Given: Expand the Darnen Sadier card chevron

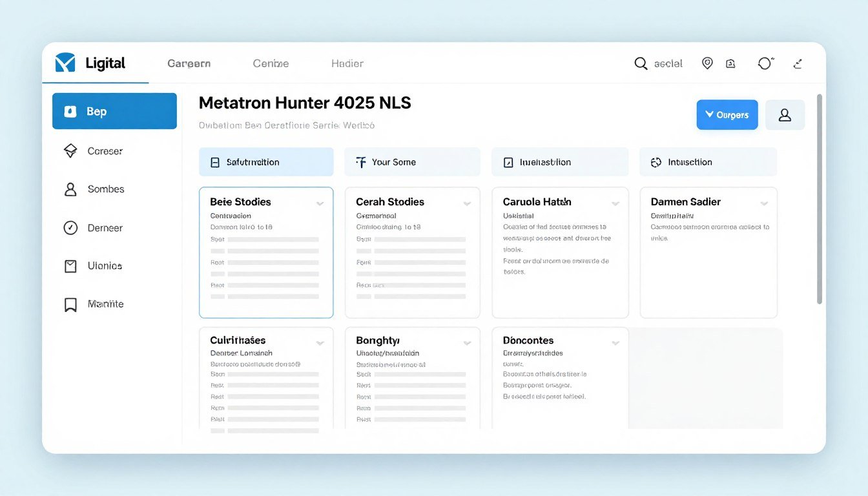Looking at the screenshot, I should tap(764, 203).
